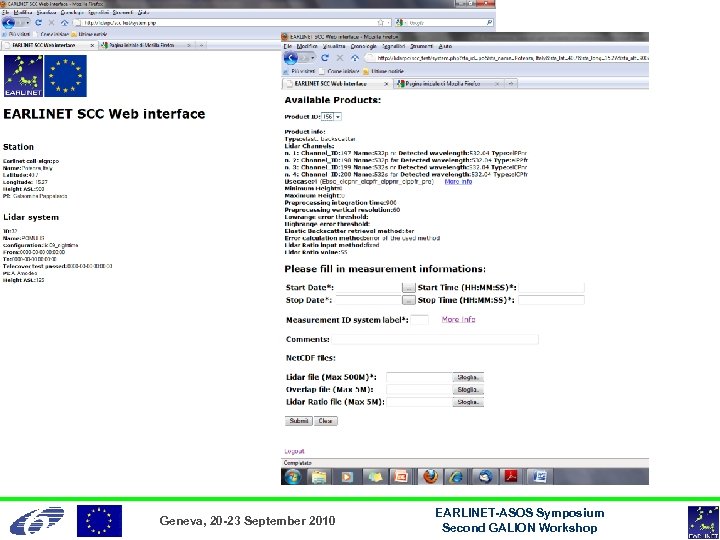Open history dropdown beside rear window Back button
720x540 pixels.
pos(27,22)
